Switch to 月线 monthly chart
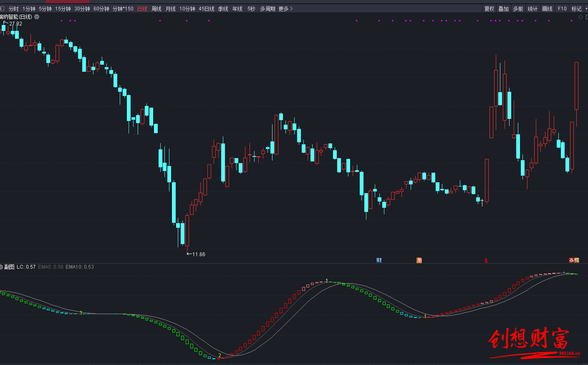The image size is (588, 365). 171,9
